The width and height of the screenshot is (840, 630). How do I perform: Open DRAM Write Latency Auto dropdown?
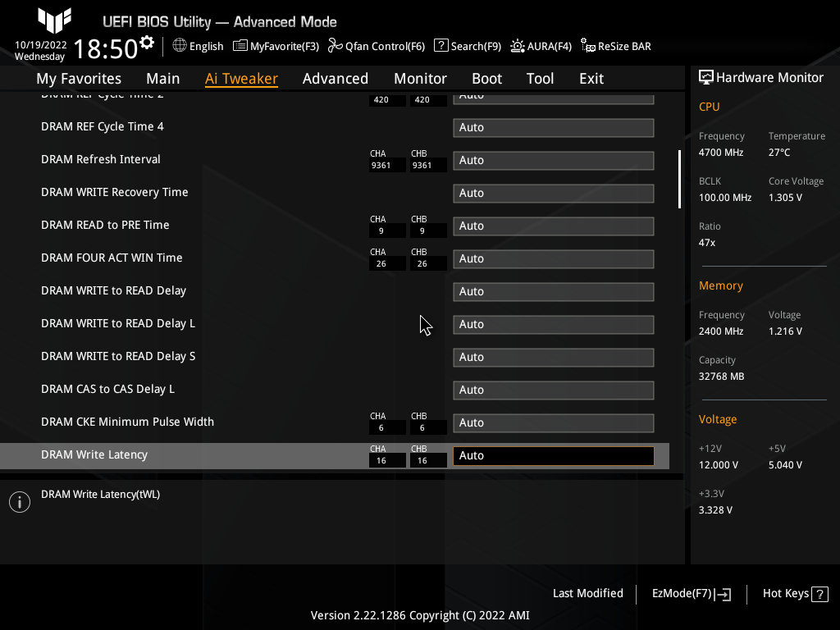coord(553,455)
